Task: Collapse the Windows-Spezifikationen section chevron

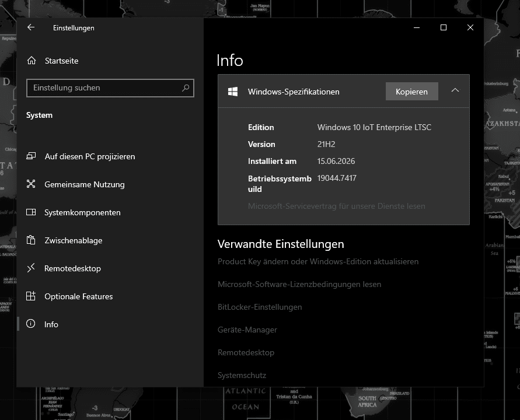Action: [x=455, y=90]
